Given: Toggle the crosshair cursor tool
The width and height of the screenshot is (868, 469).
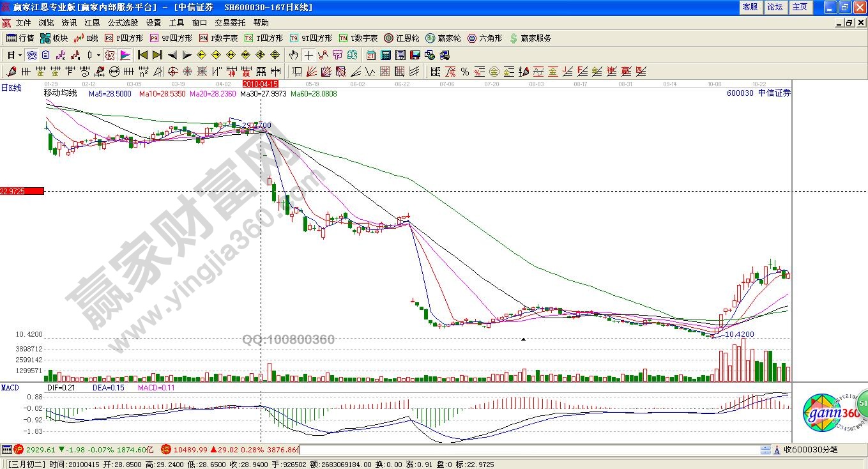Looking at the screenshot, I should pyautogui.click(x=308, y=55).
